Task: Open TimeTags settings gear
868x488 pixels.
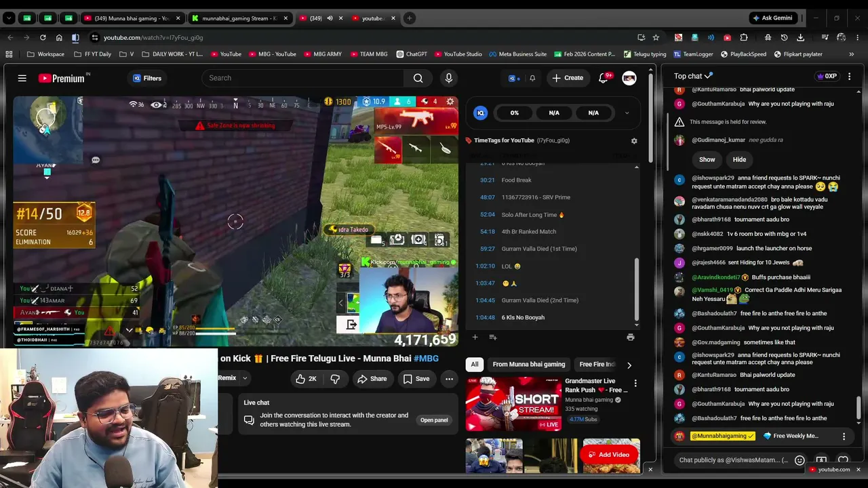Action: tap(634, 141)
